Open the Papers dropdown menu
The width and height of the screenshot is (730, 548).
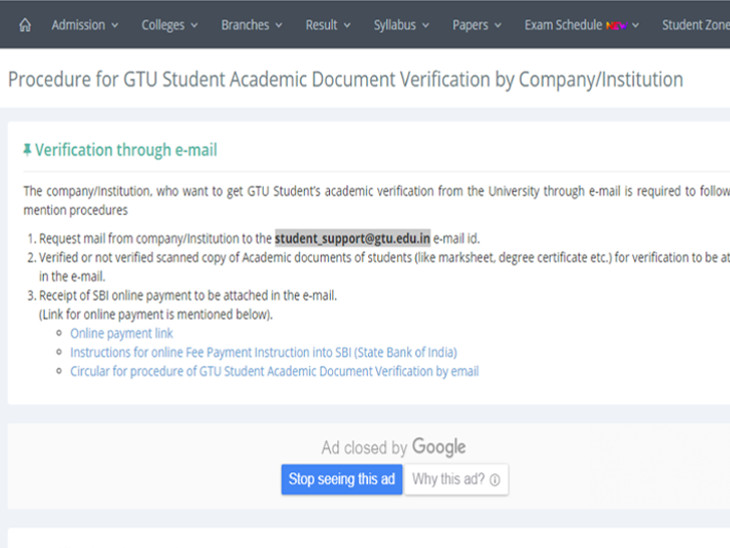pos(476,25)
